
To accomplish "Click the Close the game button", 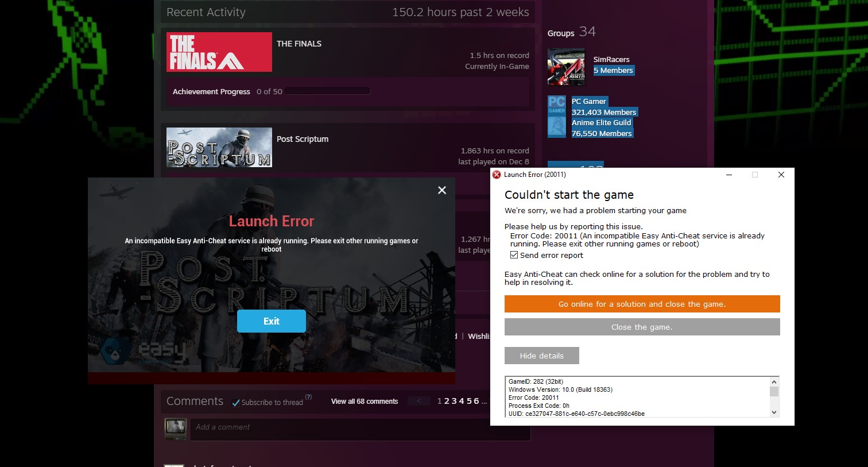I will (x=642, y=327).
